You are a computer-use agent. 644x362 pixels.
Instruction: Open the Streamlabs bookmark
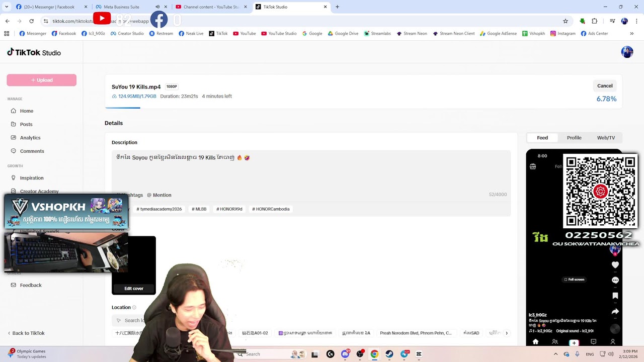pyautogui.click(x=377, y=34)
